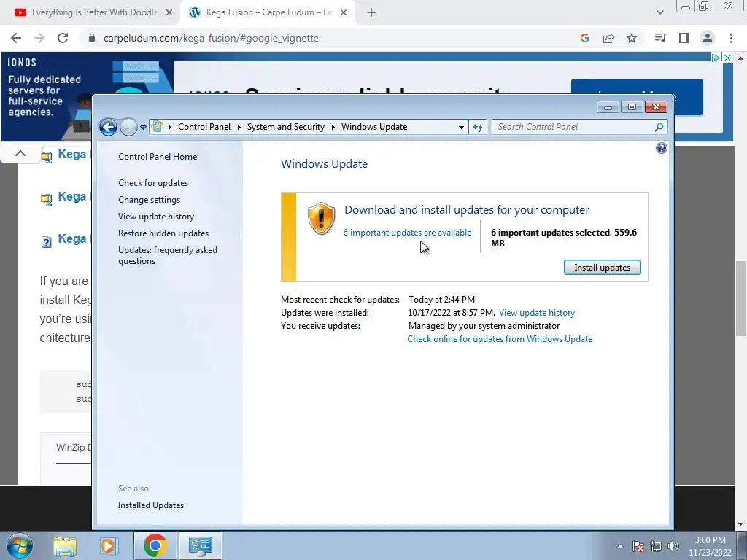Expand the arrow before Control Panel breadcrumb
Viewport: 747px width, 560px height.
pos(169,127)
